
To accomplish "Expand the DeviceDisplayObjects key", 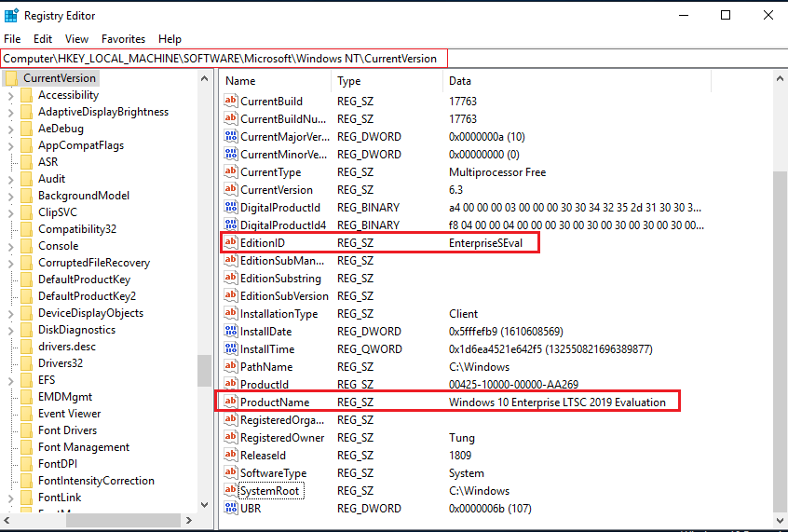I will [x=10, y=313].
